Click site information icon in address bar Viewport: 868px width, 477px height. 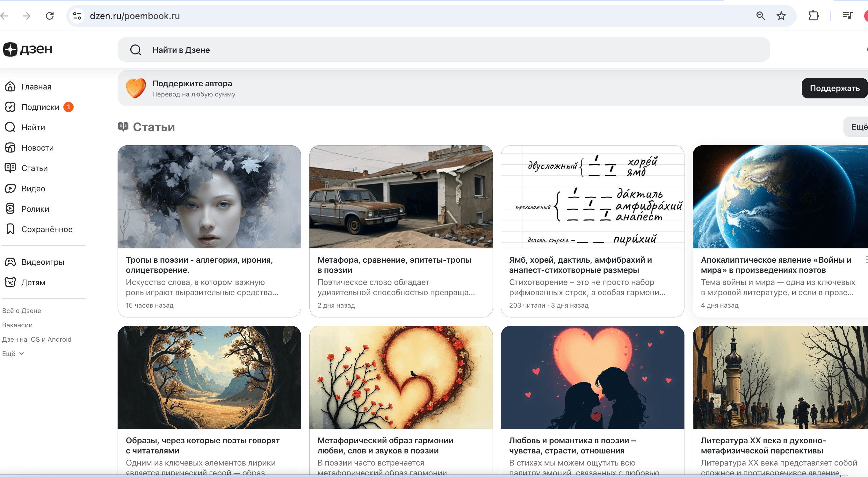point(77,16)
